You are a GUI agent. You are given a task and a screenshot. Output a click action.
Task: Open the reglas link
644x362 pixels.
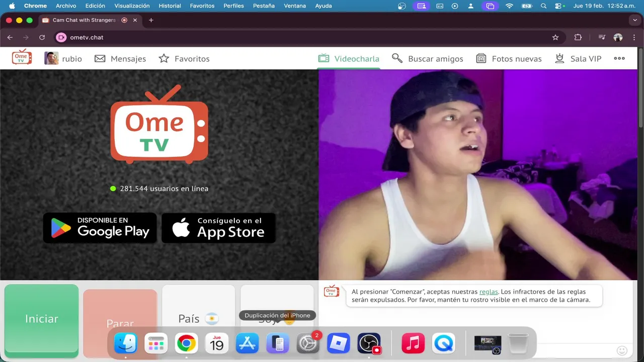point(489,292)
